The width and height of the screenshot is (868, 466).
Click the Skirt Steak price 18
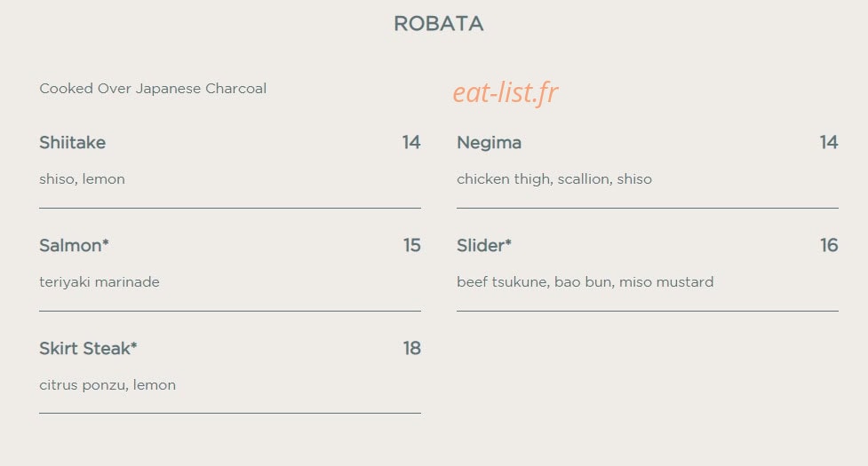point(412,348)
